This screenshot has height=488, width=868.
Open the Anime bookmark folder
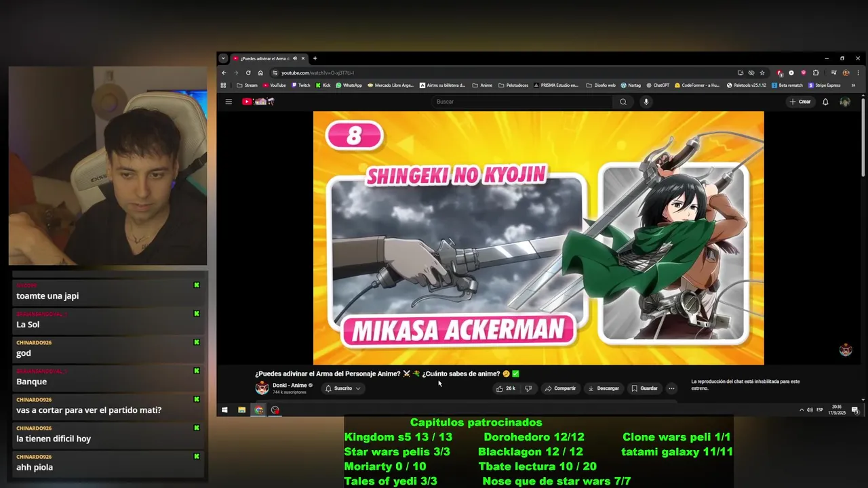(482, 85)
